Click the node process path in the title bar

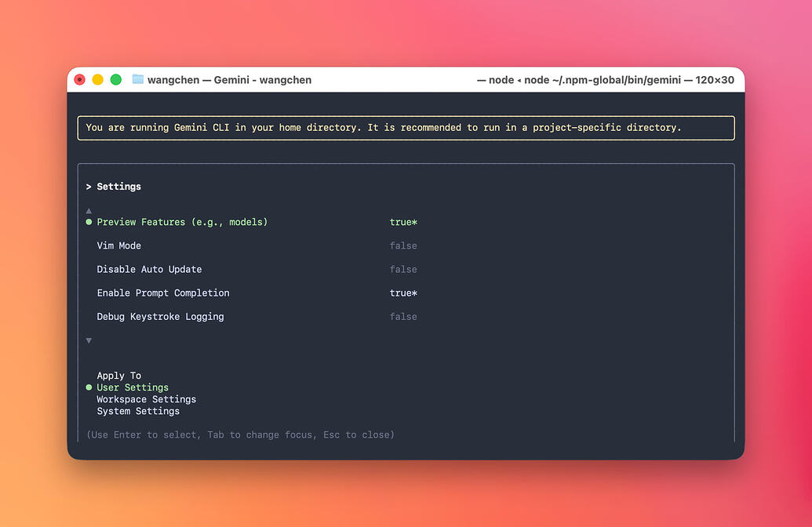click(606, 80)
